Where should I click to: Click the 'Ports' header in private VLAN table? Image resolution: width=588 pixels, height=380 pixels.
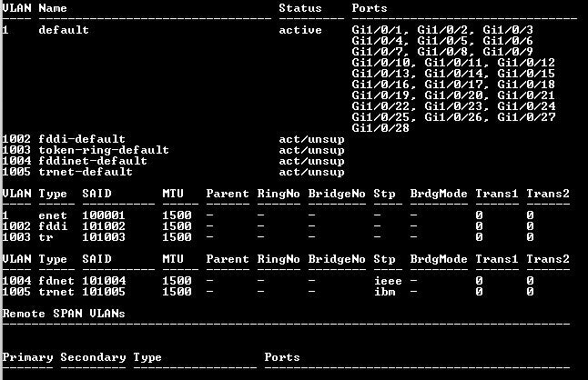click(282, 357)
